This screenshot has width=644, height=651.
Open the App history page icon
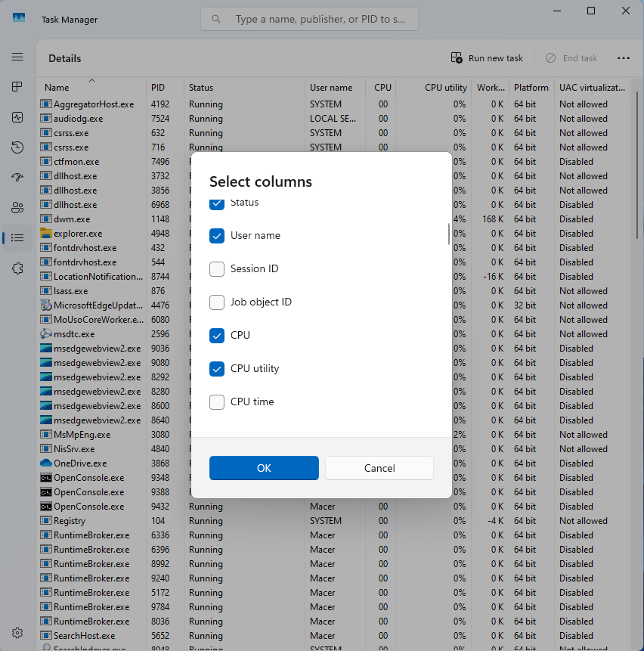[x=17, y=147]
